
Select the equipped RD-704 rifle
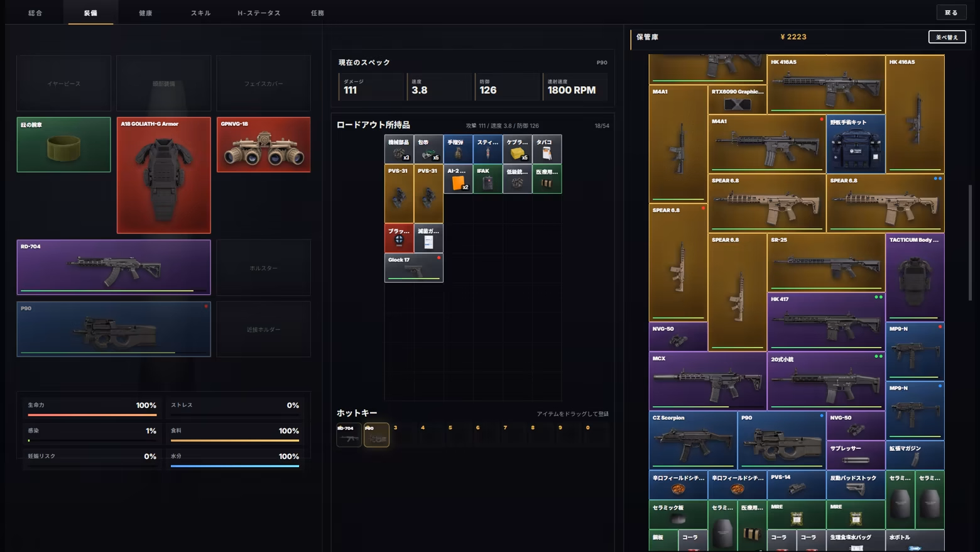click(114, 267)
